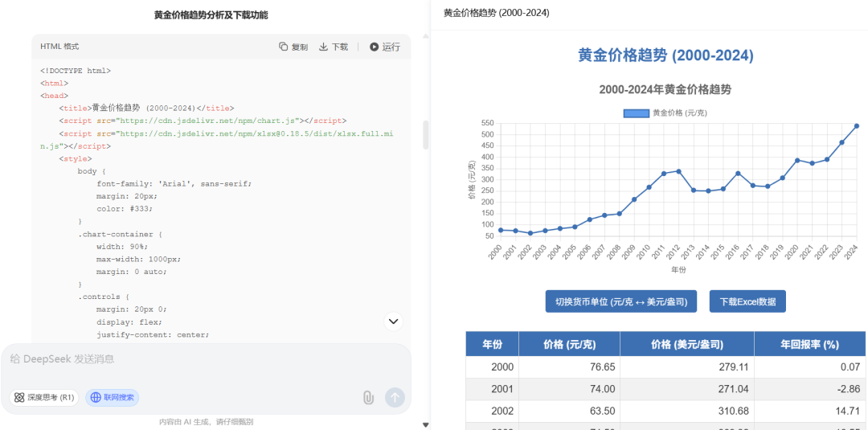Click the scroll-up arrow of the chat scrollbar
Image resolution: width=868 pixels, height=430 pixels.
pyautogui.click(x=426, y=36)
